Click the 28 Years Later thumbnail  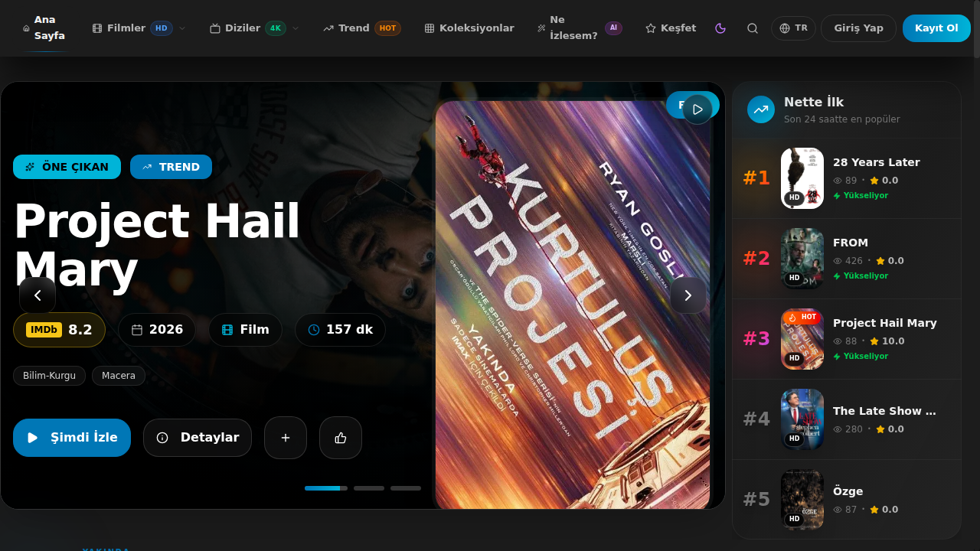(x=802, y=178)
